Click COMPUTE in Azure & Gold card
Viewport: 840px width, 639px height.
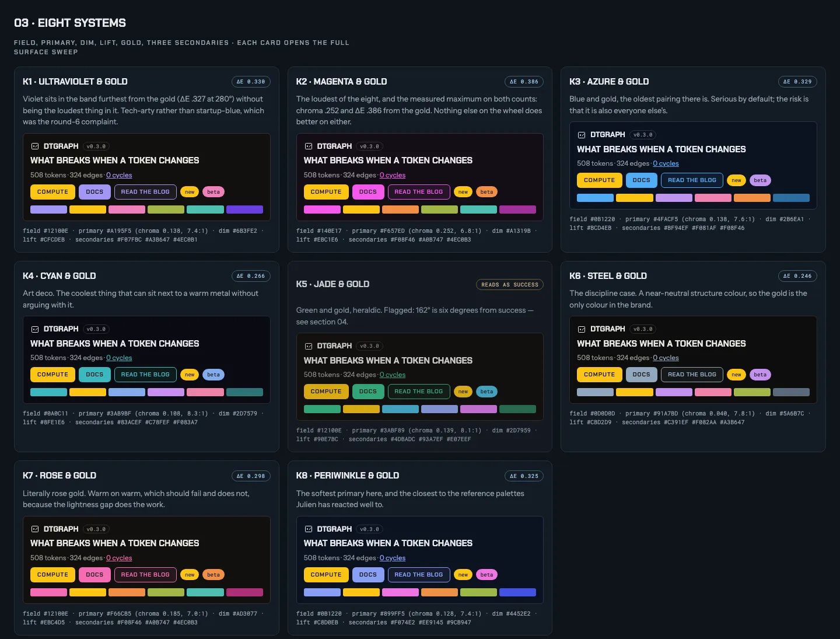coord(600,180)
